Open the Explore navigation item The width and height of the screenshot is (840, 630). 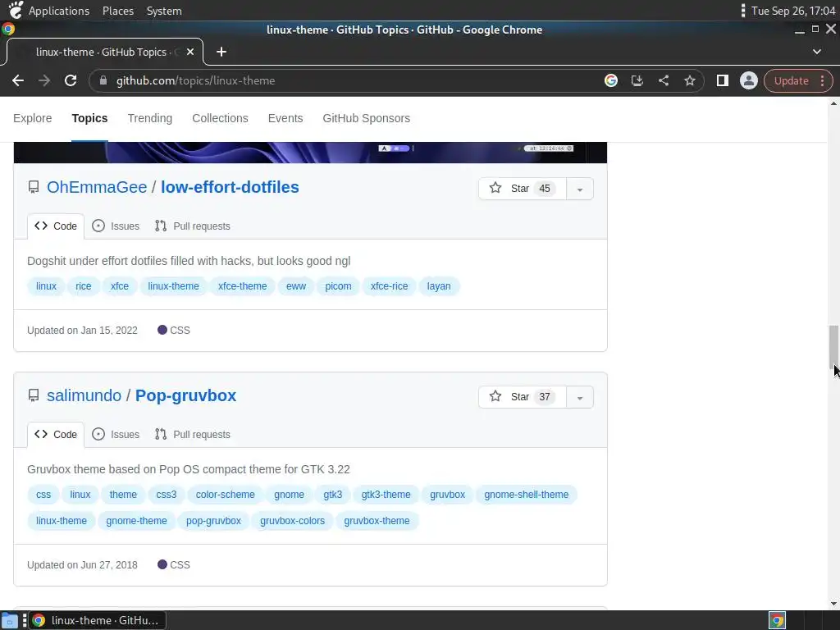point(33,118)
